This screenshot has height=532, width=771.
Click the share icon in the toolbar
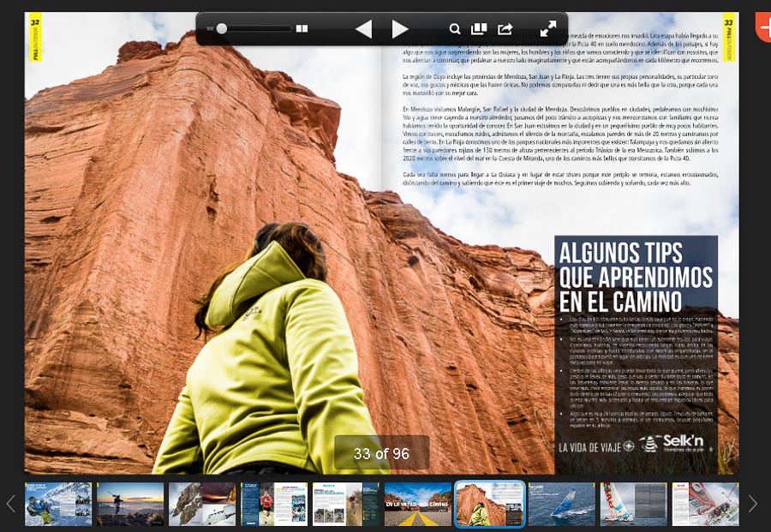point(505,29)
